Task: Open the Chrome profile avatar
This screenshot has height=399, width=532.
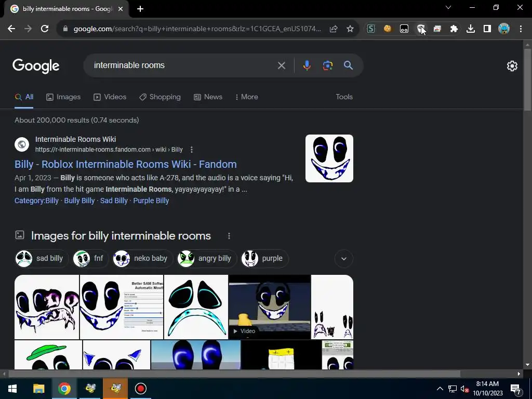Action: [504, 29]
